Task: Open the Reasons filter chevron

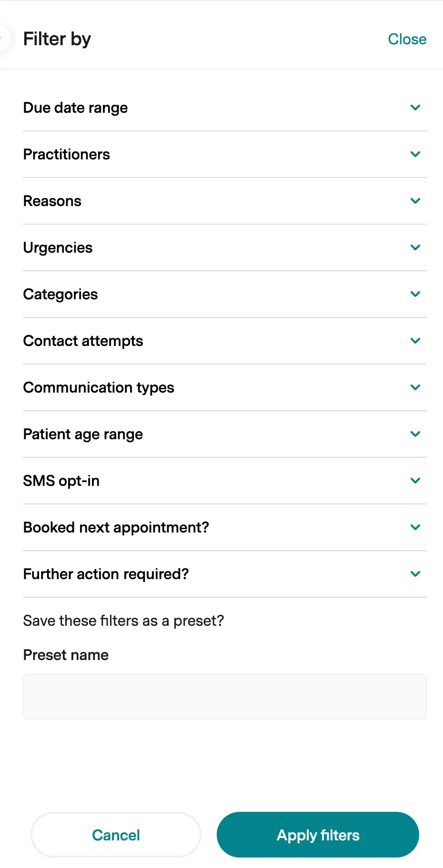Action: tap(415, 201)
